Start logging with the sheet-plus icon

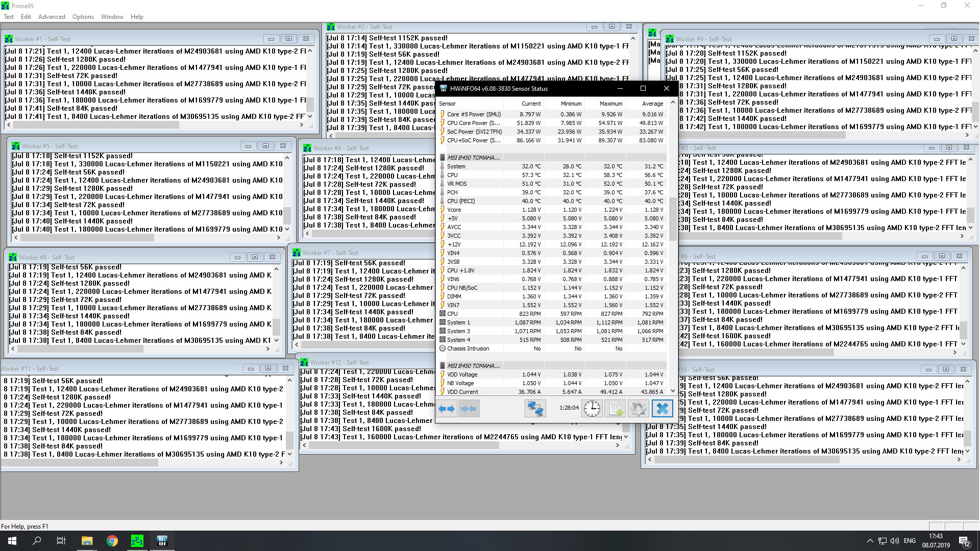click(x=615, y=409)
